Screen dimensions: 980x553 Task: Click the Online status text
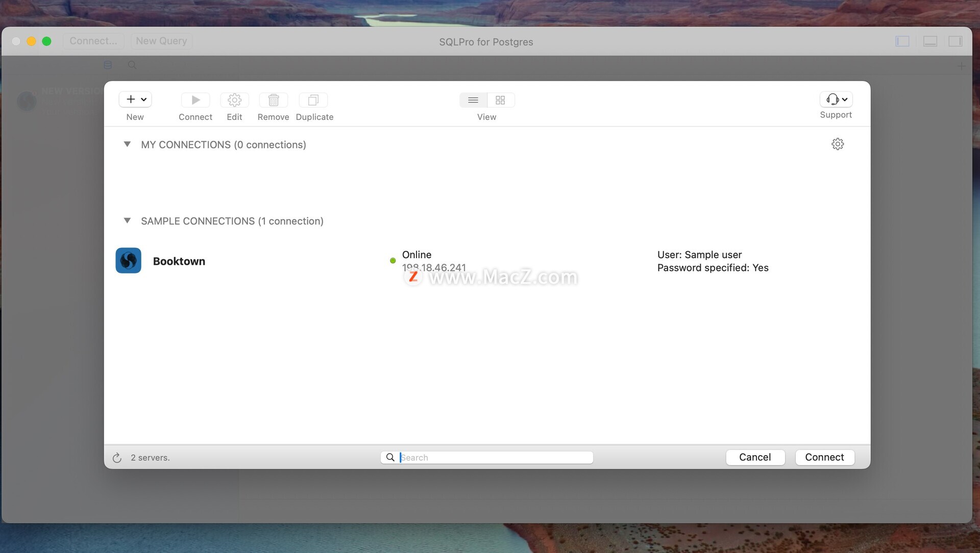[x=416, y=255]
